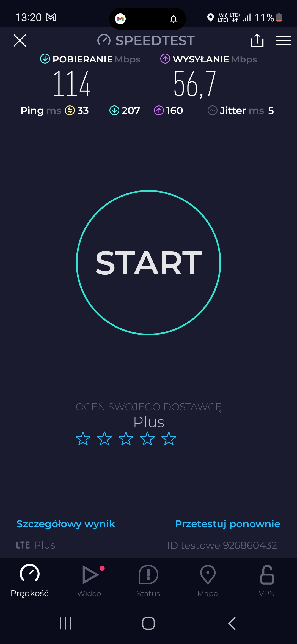Image resolution: width=297 pixels, height=644 pixels.
Task: Switch to the Status tab
Action: 148,581
